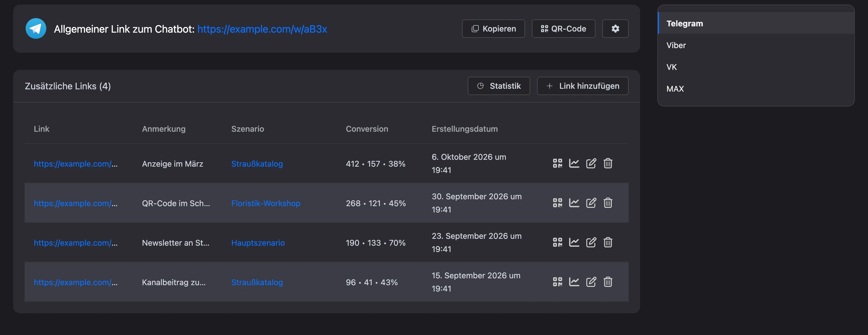Switch to the VK channel
This screenshot has width=868, height=335.
coord(756,67)
